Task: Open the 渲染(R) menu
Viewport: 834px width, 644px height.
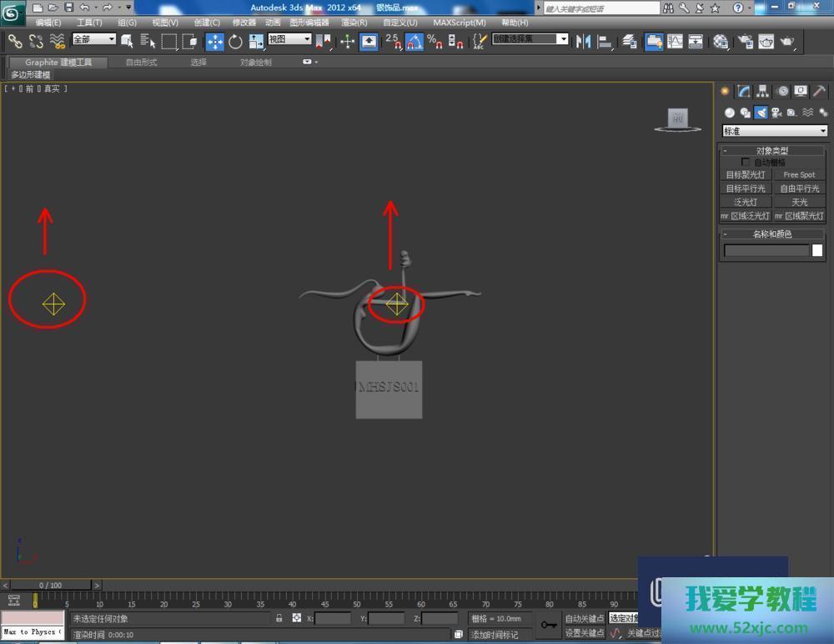Action: point(354,23)
